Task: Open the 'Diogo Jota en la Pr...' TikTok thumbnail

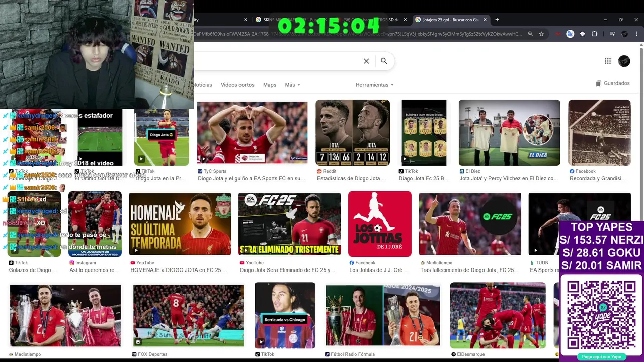Action: coord(162,137)
